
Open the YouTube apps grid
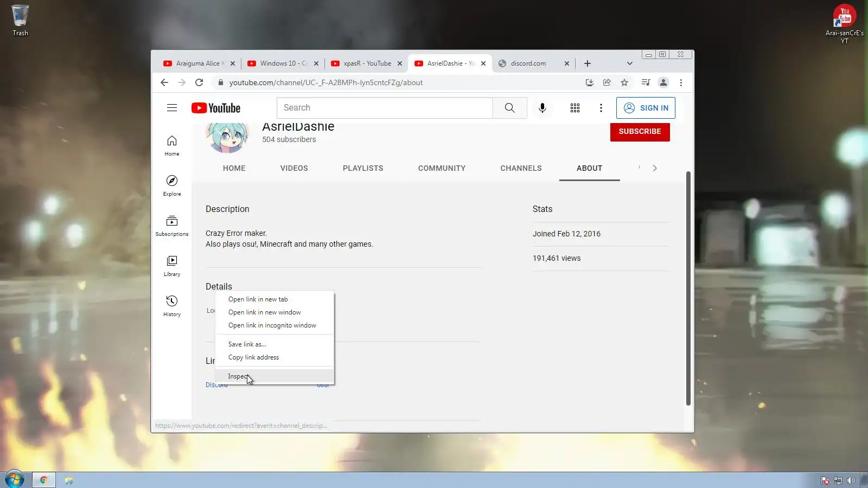tap(575, 108)
